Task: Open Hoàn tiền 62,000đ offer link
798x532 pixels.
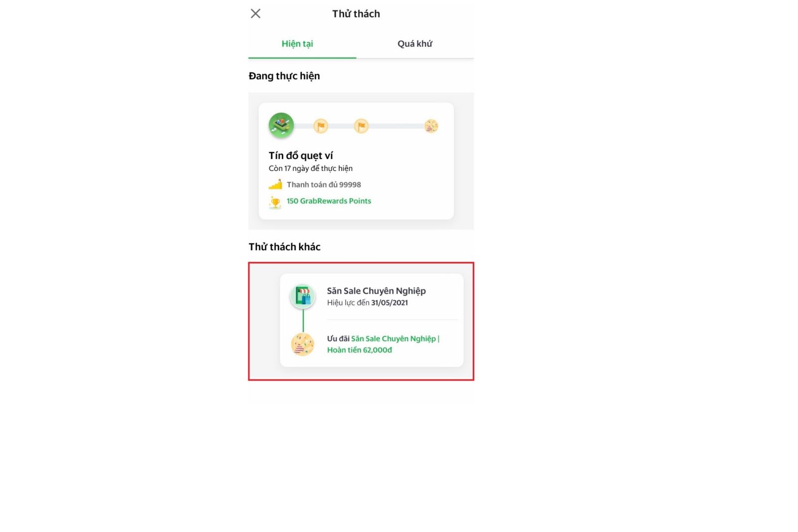Action: click(360, 350)
